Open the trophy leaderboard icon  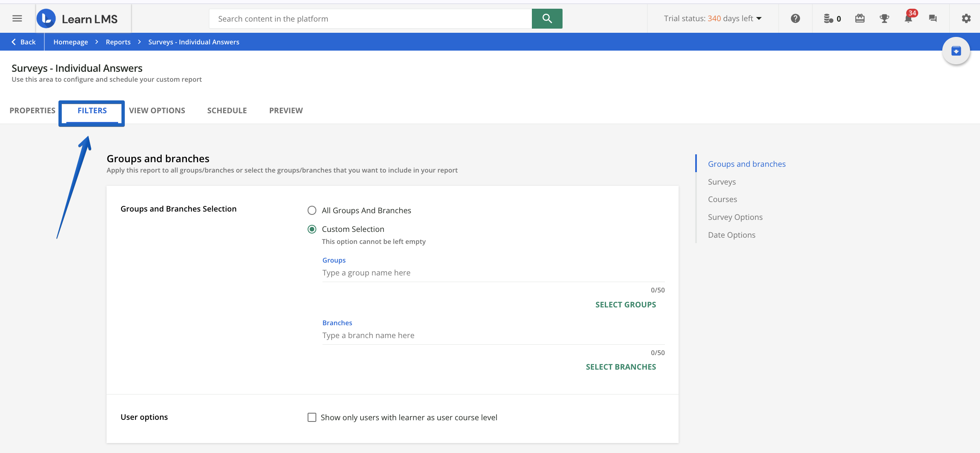pyautogui.click(x=884, y=18)
